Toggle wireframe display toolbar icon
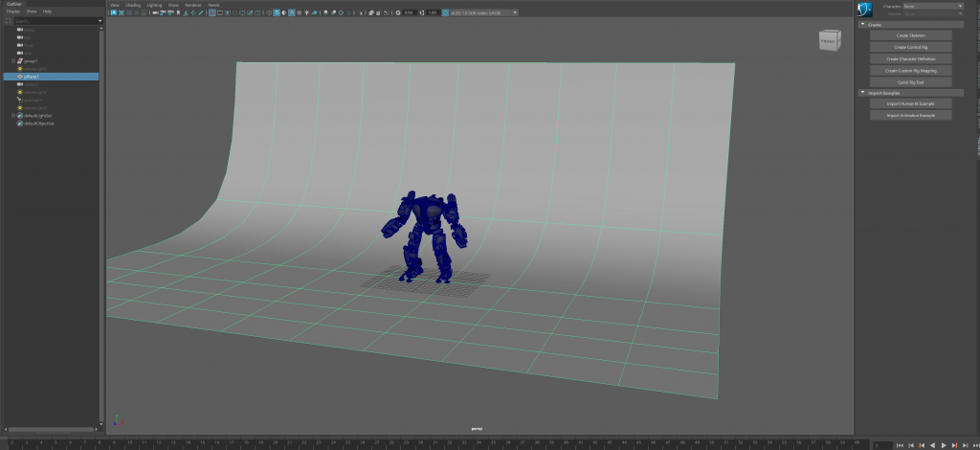The image size is (980, 450). pyautogui.click(x=269, y=12)
